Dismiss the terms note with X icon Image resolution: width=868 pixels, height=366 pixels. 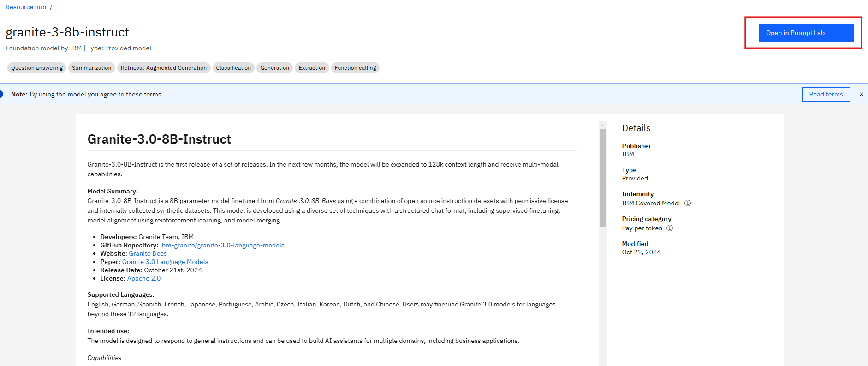coord(861,94)
